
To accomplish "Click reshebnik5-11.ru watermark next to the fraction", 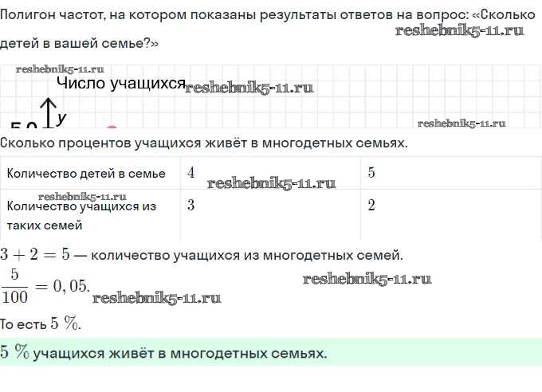I will pos(156,298).
